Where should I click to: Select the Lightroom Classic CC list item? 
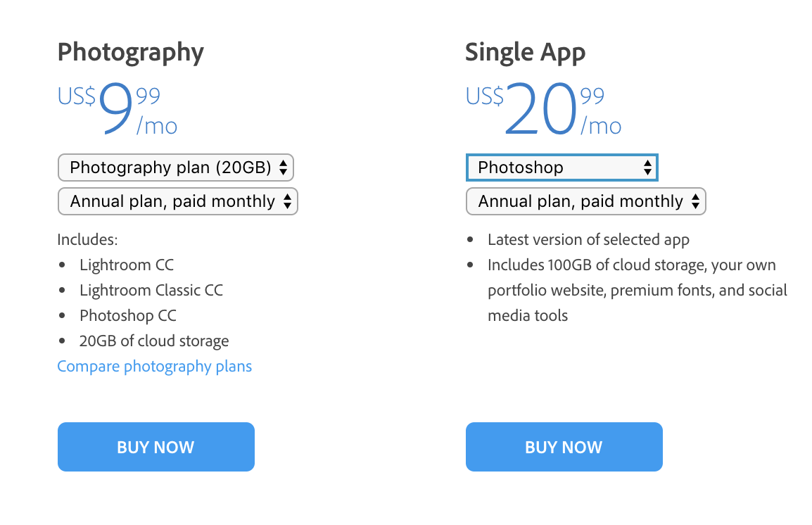tap(151, 291)
